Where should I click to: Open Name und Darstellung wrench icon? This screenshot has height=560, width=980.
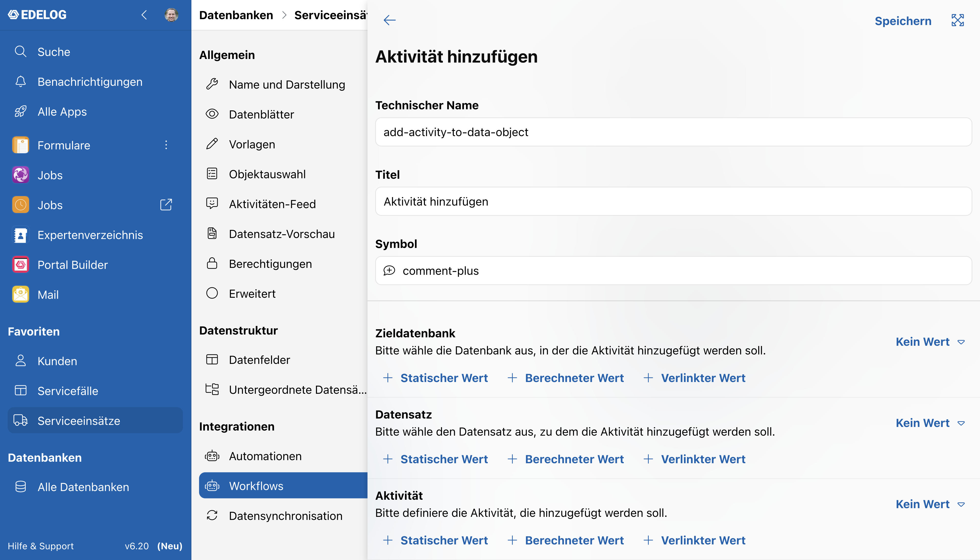coord(212,84)
